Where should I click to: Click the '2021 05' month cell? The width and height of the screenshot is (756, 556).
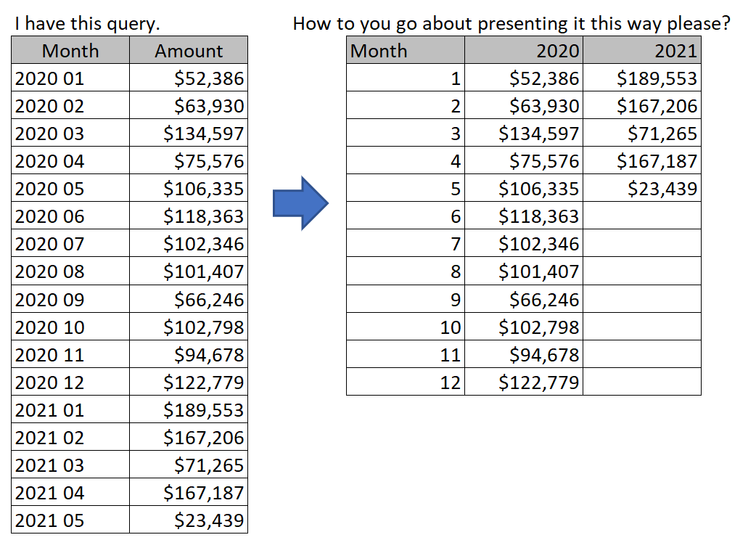point(70,520)
